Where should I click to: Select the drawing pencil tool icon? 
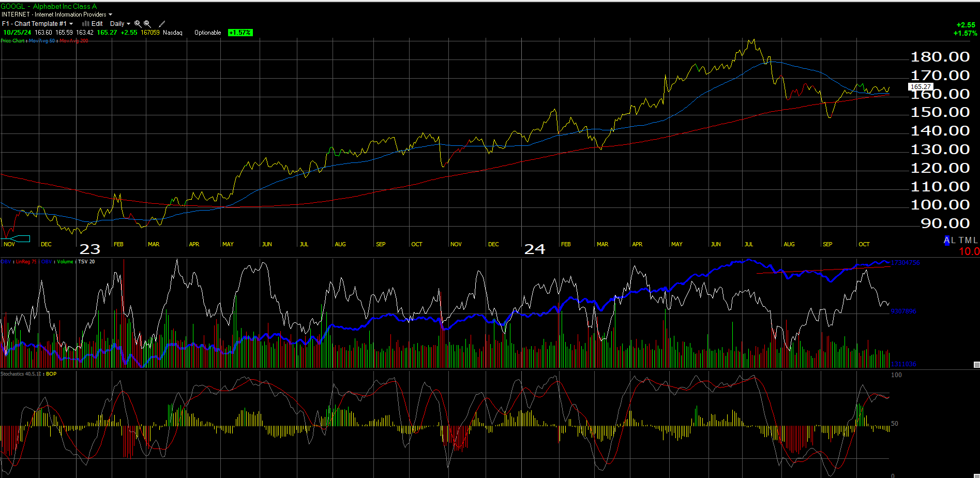162,24
